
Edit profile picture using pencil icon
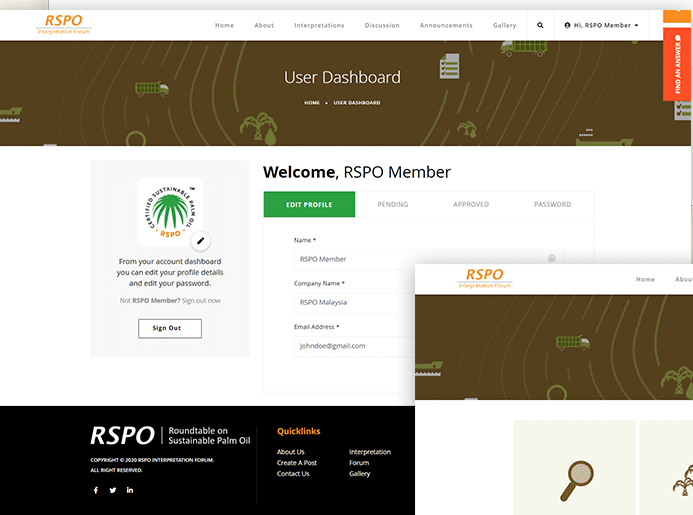[201, 241]
